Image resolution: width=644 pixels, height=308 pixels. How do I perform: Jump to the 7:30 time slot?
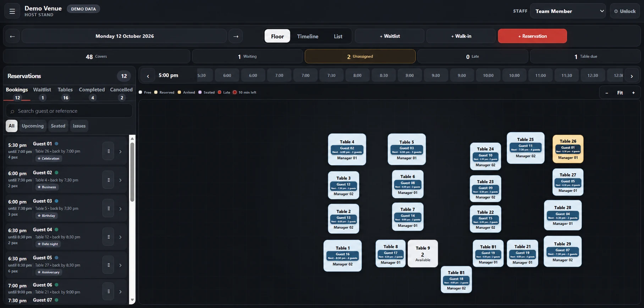pyautogui.click(x=331, y=76)
